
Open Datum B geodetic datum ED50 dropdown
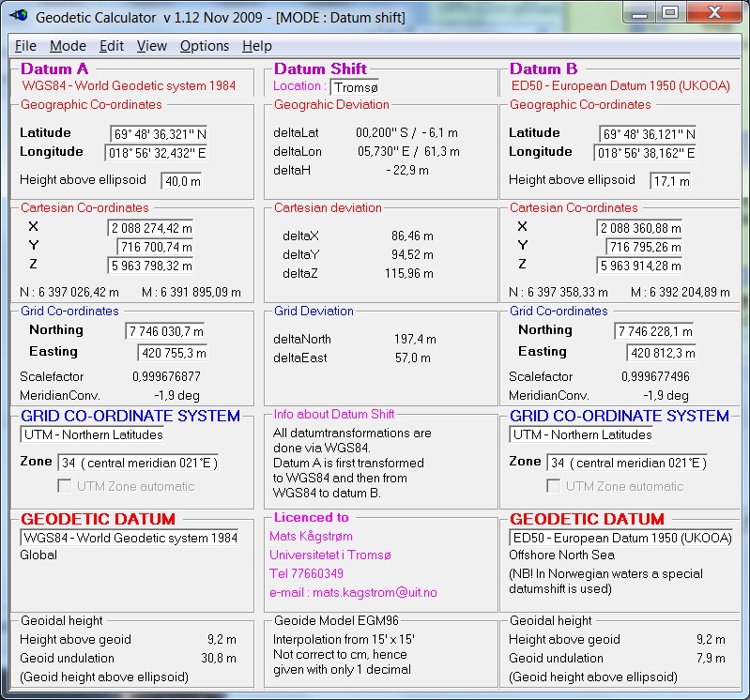(x=621, y=538)
